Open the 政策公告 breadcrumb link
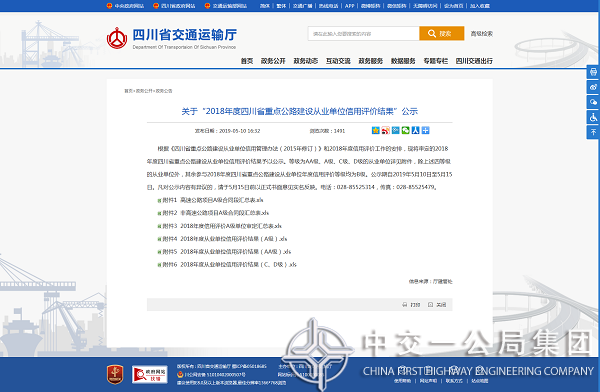This screenshot has width=600, height=392. 164,91
